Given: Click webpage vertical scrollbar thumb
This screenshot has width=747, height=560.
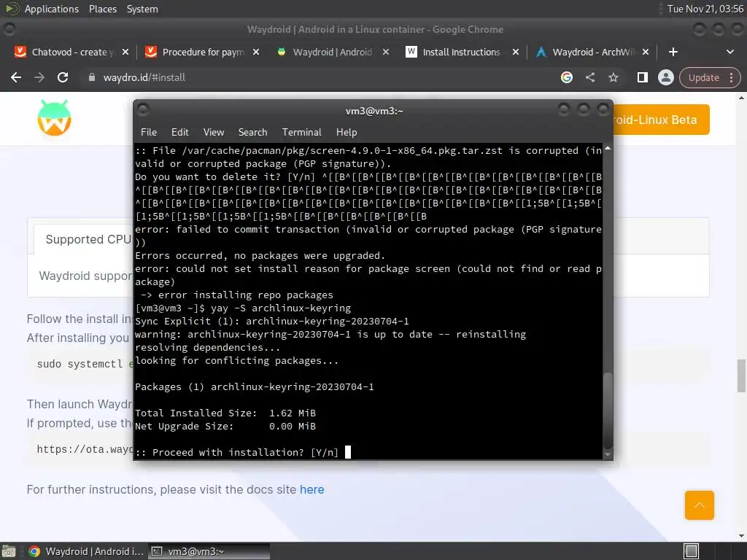Looking at the screenshot, I should (x=741, y=376).
